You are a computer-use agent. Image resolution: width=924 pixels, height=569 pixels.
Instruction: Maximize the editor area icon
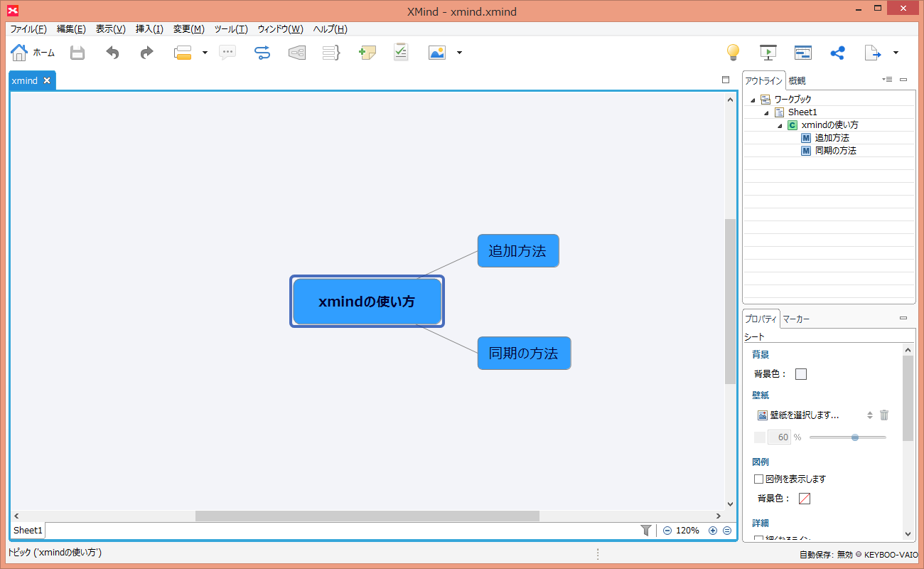[x=726, y=80]
